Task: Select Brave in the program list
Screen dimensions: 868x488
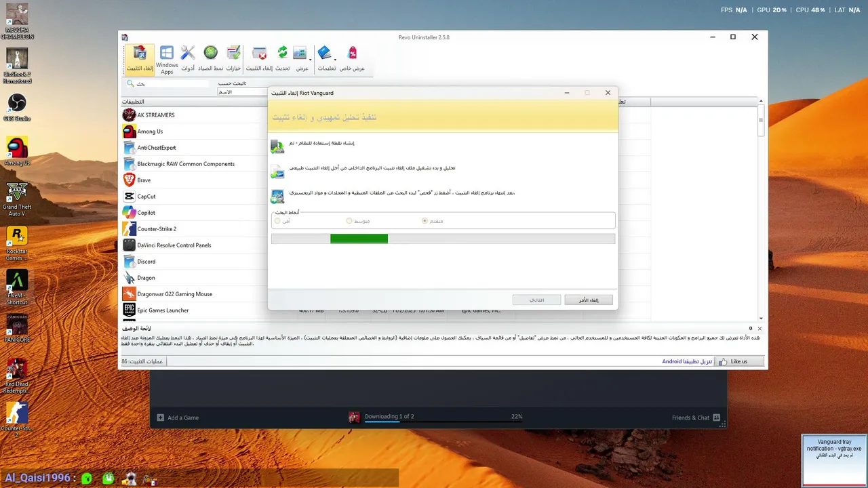Action: click(194, 180)
